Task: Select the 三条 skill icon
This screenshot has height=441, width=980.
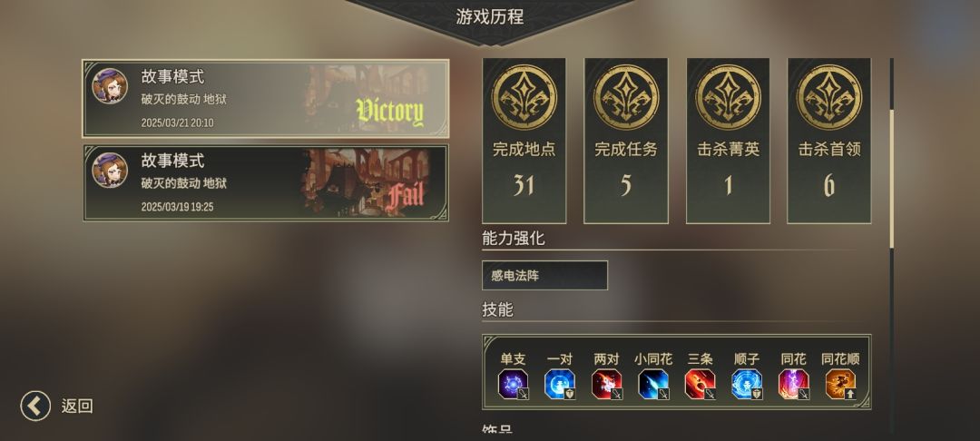Action: [x=701, y=384]
